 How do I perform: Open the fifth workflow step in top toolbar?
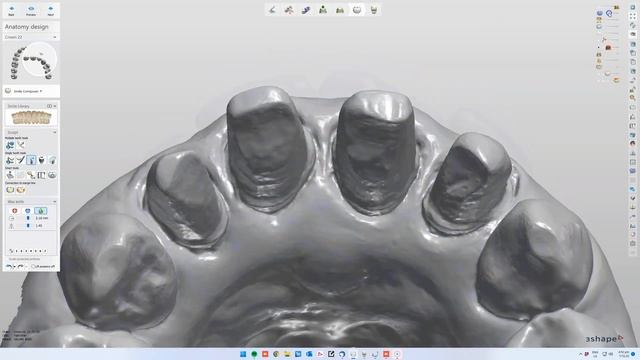(x=340, y=10)
